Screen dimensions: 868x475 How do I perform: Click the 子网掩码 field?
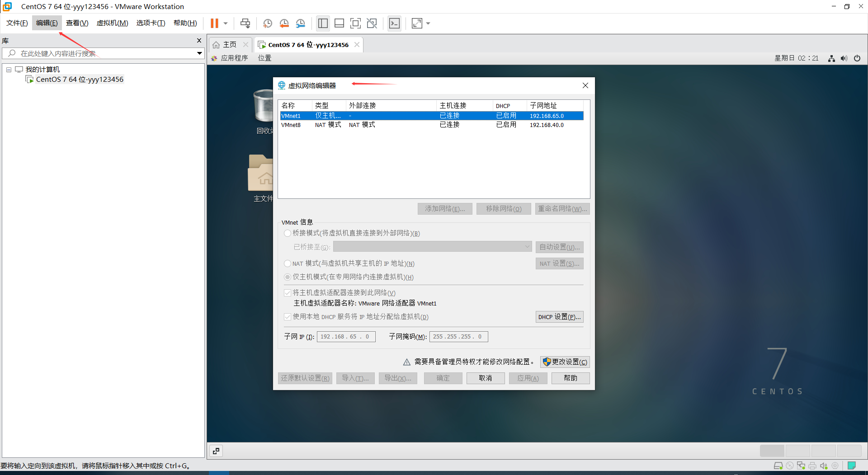(459, 337)
